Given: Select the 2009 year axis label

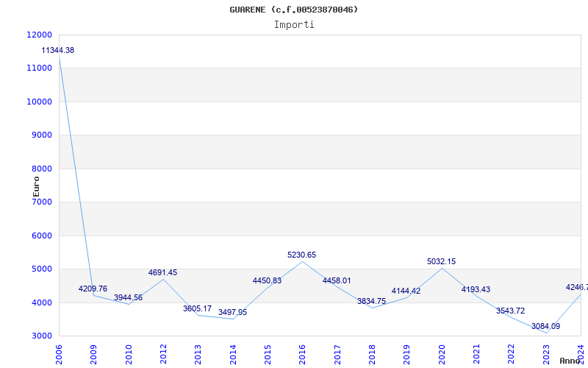Looking at the screenshot, I should (94, 355).
